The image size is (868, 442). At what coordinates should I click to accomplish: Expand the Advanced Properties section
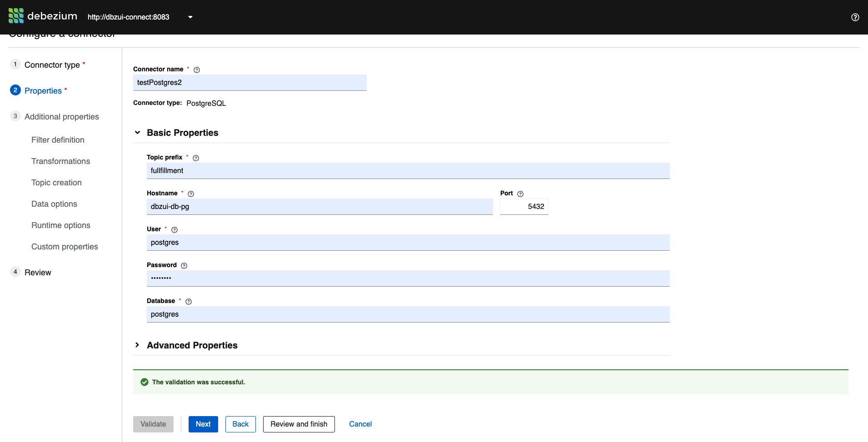(137, 345)
